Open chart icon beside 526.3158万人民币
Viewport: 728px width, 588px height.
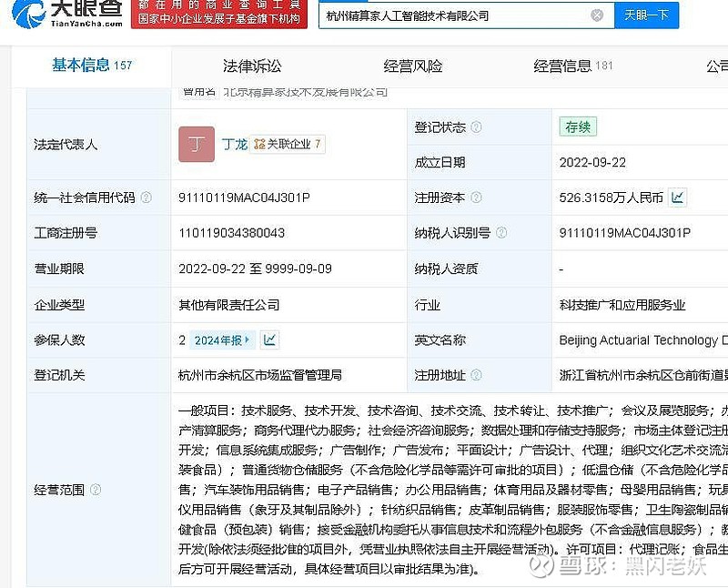point(677,198)
